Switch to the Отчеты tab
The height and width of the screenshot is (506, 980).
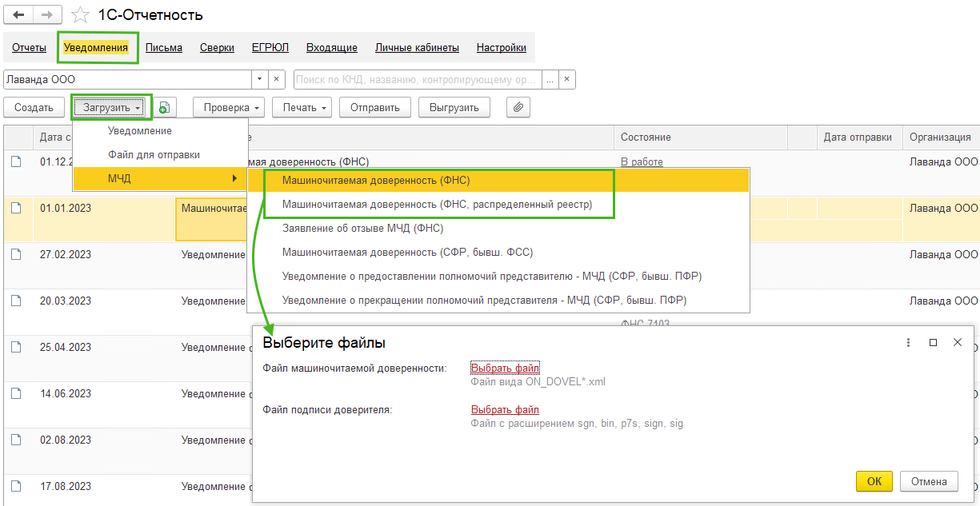pos(29,48)
